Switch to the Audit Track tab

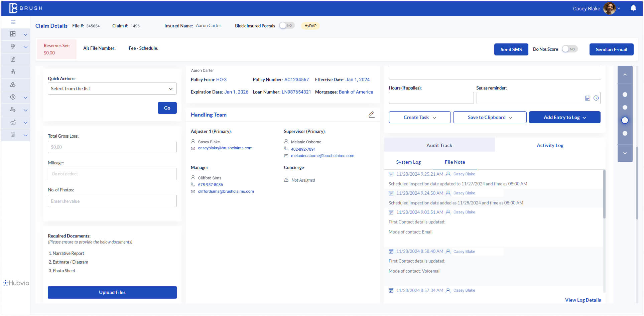pyautogui.click(x=439, y=145)
